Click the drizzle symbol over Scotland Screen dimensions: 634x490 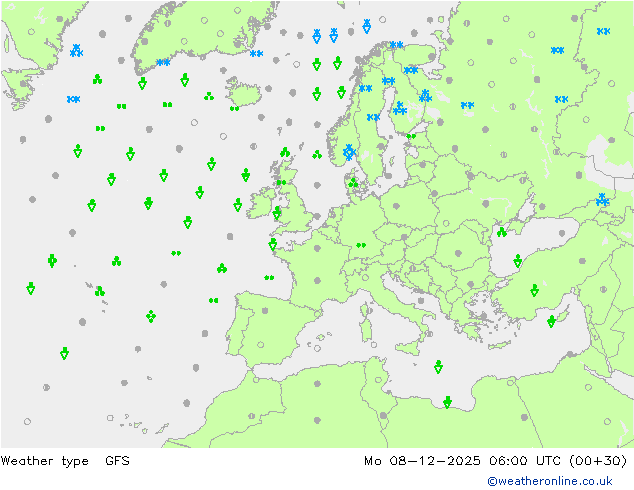coord(281,182)
